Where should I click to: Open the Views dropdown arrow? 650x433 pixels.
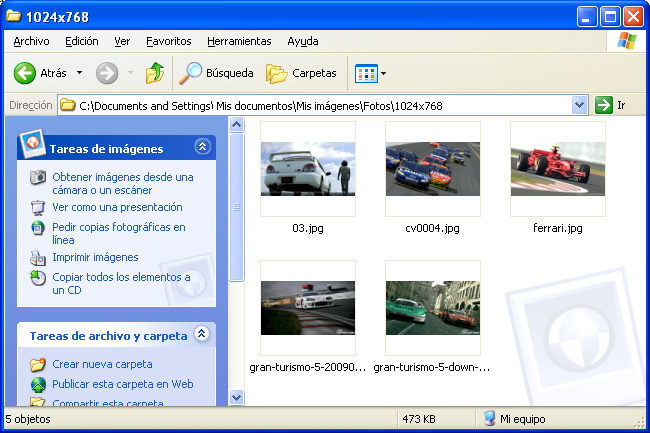coord(383,74)
